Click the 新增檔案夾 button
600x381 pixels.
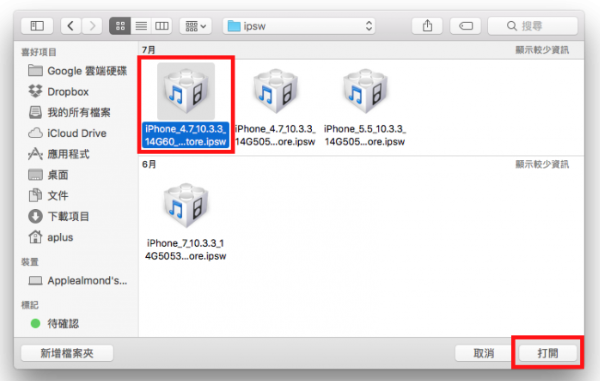coord(67,353)
